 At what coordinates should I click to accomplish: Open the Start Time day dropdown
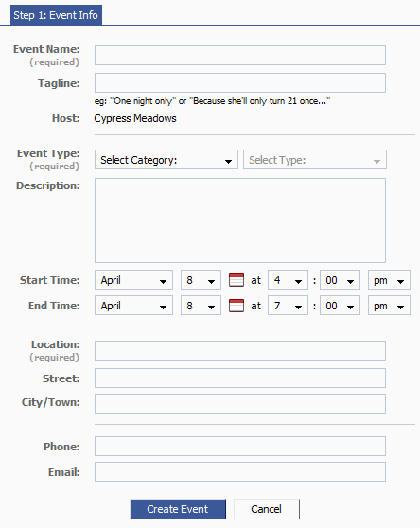point(201,279)
